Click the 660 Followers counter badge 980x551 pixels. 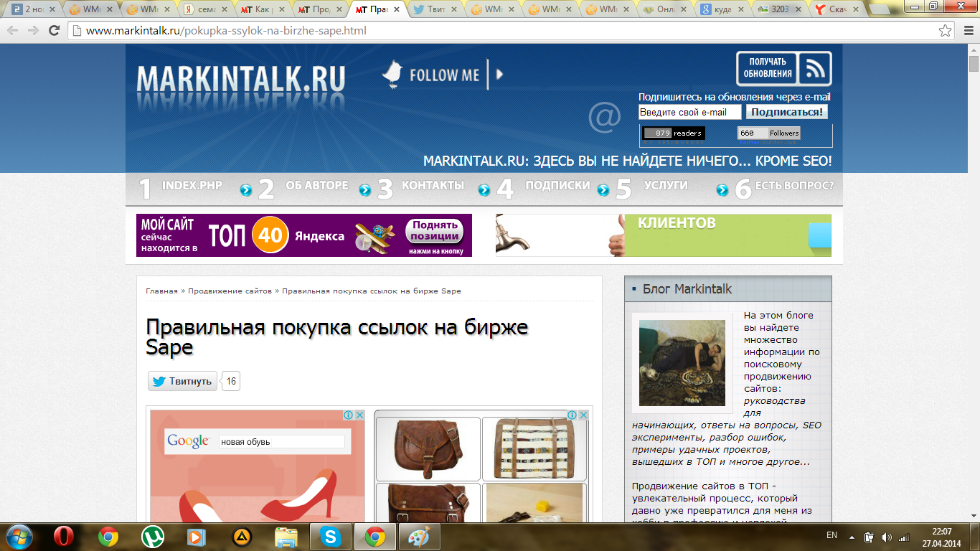pos(768,133)
